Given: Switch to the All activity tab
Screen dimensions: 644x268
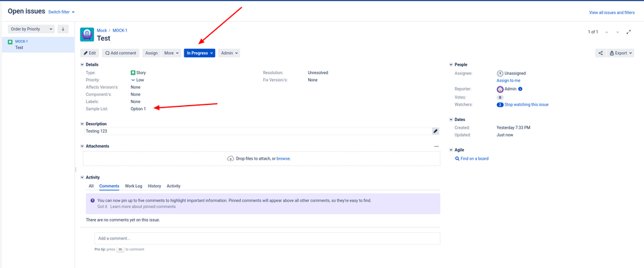Looking at the screenshot, I should click(91, 186).
